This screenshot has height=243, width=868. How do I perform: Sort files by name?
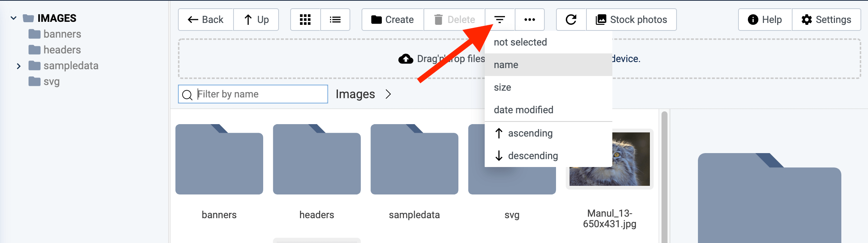(x=549, y=65)
